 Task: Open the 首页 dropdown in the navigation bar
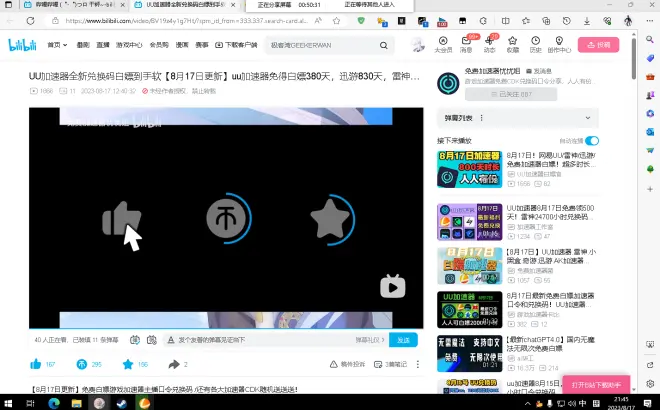click(x=56, y=45)
